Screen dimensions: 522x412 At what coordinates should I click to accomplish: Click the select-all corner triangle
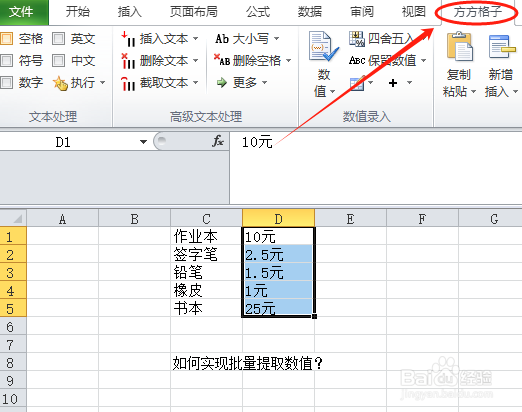[x=13, y=218]
